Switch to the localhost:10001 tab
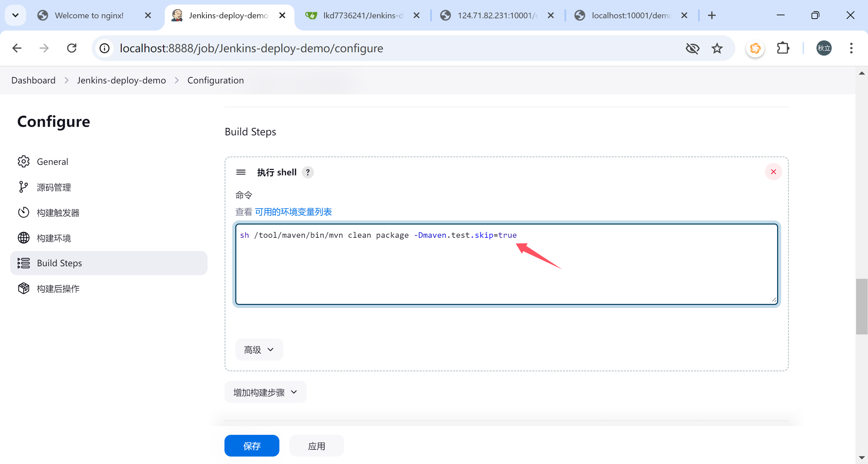This screenshot has height=464, width=868. click(x=631, y=15)
